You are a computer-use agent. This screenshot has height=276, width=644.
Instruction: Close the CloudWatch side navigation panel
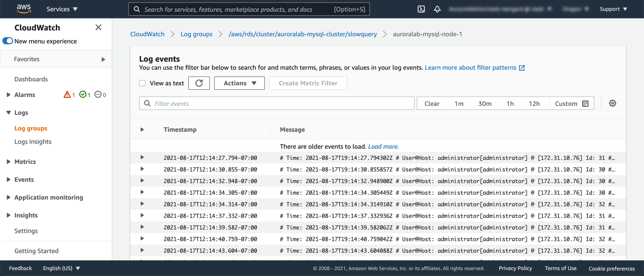point(98,28)
